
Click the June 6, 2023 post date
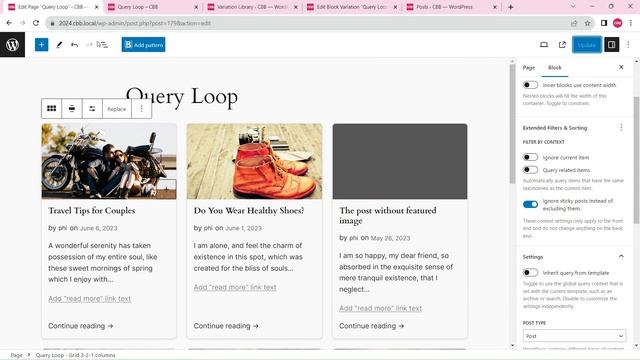click(x=98, y=228)
